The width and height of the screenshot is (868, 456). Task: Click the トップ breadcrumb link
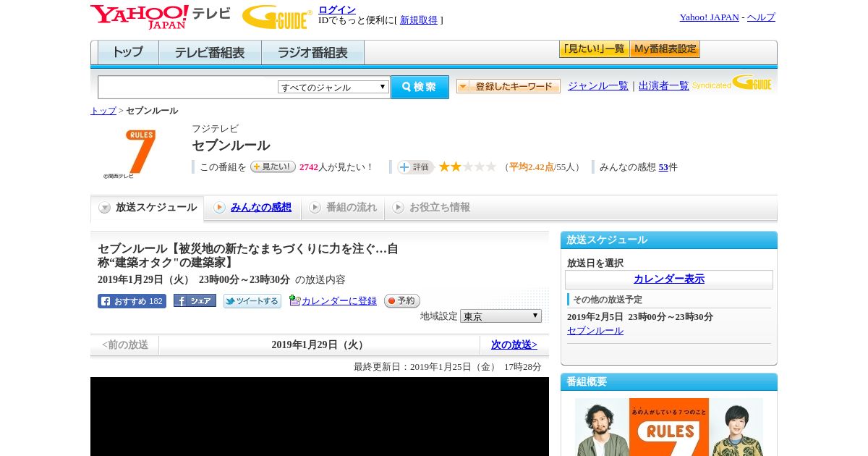103,111
